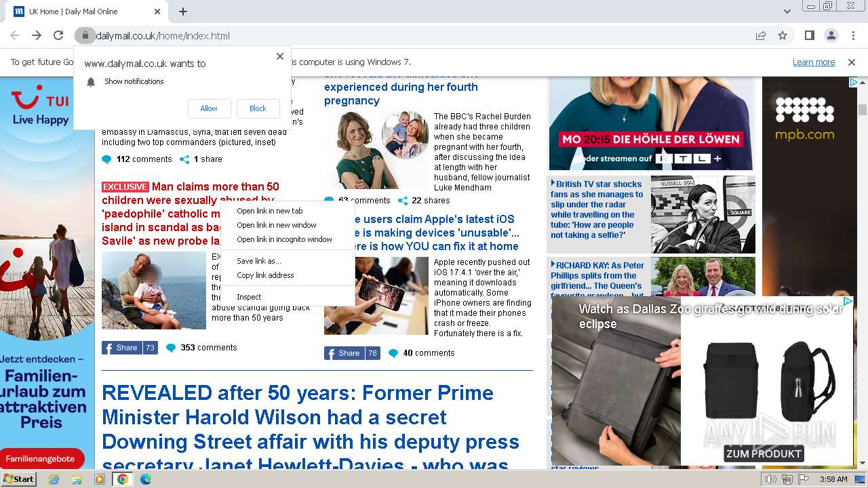Open Microsoft Edge from taskbar

click(x=146, y=479)
